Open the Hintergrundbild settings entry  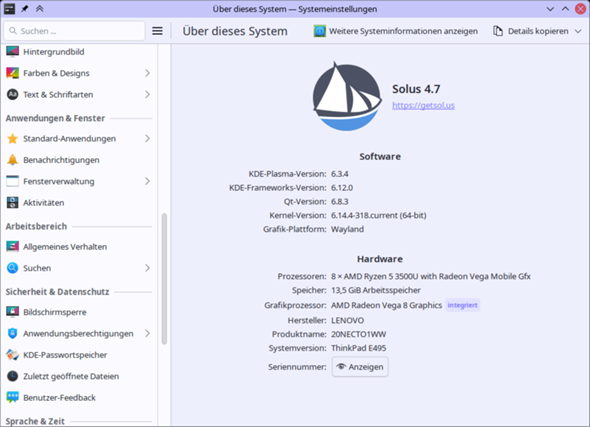79,52
